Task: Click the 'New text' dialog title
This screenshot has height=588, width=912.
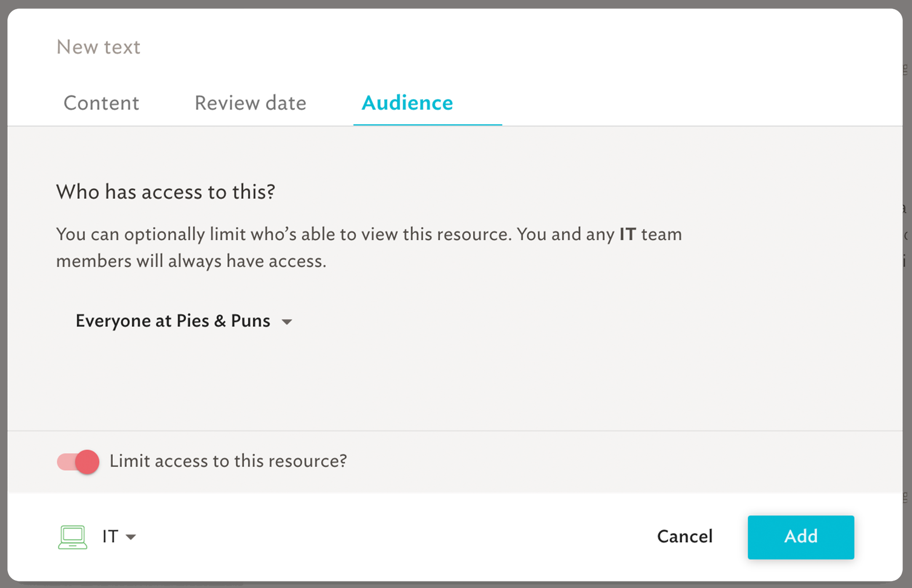Action: (98, 47)
